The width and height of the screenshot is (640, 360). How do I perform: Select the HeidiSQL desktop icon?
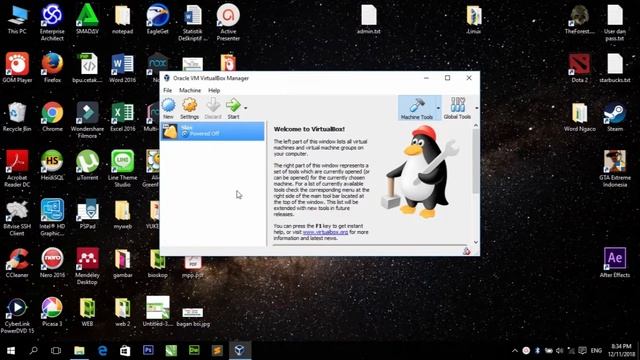52,165
